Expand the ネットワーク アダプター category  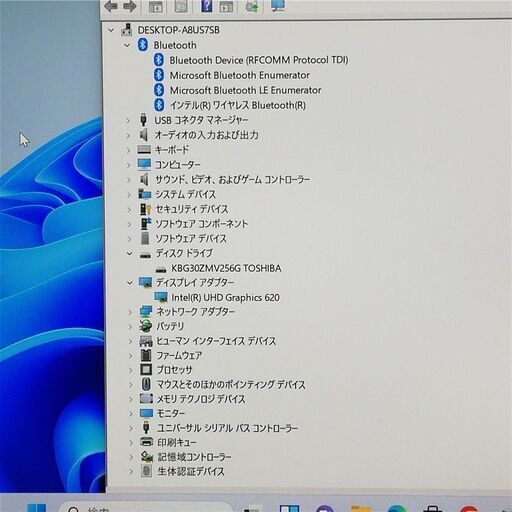pos(130,312)
